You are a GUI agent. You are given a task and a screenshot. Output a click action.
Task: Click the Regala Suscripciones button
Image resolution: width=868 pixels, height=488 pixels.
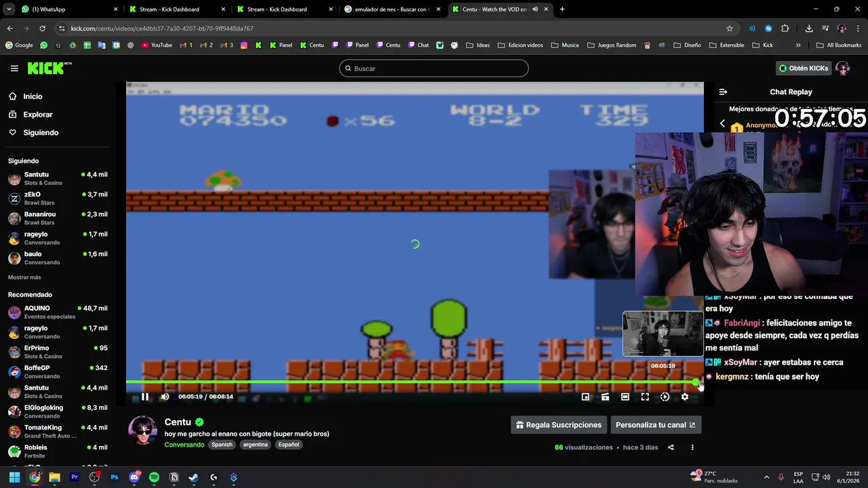pyautogui.click(x=559, y=425)
